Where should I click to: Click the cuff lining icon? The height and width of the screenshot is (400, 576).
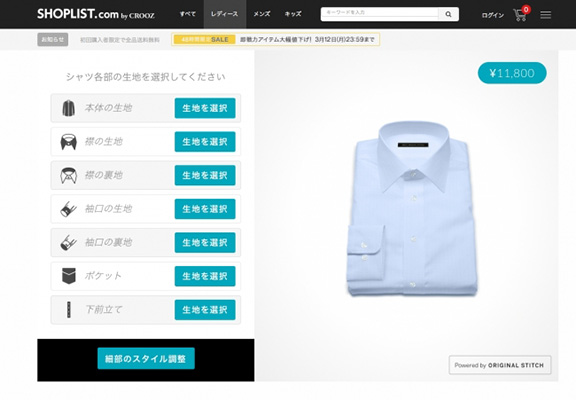point(68,242)
